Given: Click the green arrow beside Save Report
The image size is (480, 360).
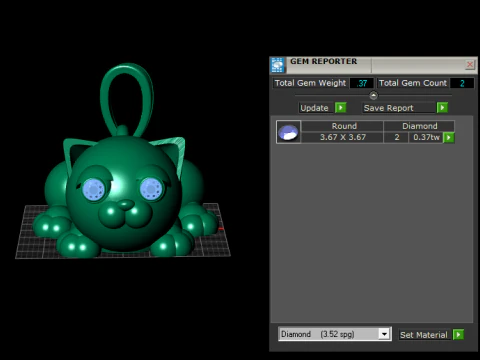Looking at the screenshot, I should [x=442, y=108].
